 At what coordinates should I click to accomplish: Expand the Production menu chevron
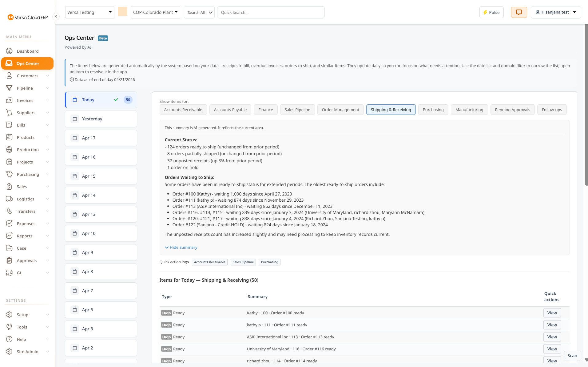point(47,150)
